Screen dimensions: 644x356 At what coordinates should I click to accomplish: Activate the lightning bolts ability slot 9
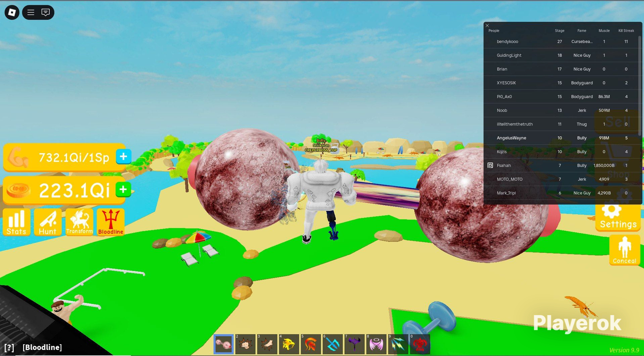click(x=398, y=344)
